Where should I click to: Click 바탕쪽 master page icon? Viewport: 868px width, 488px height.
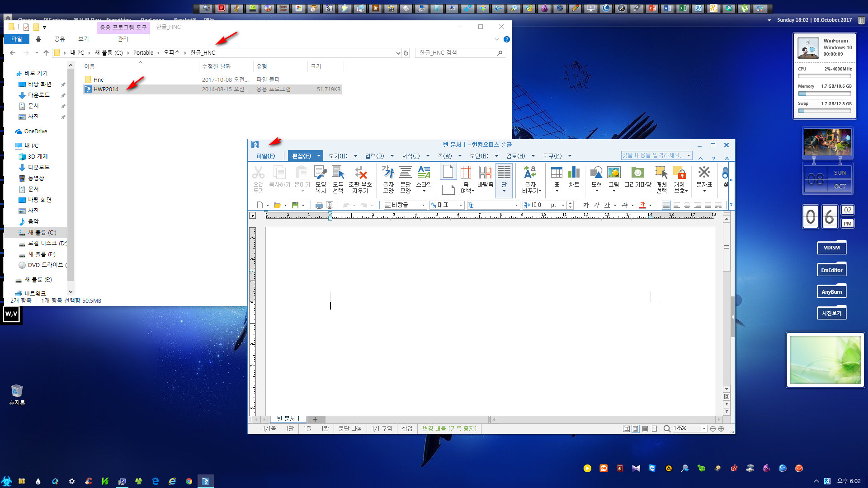[485, 176]
